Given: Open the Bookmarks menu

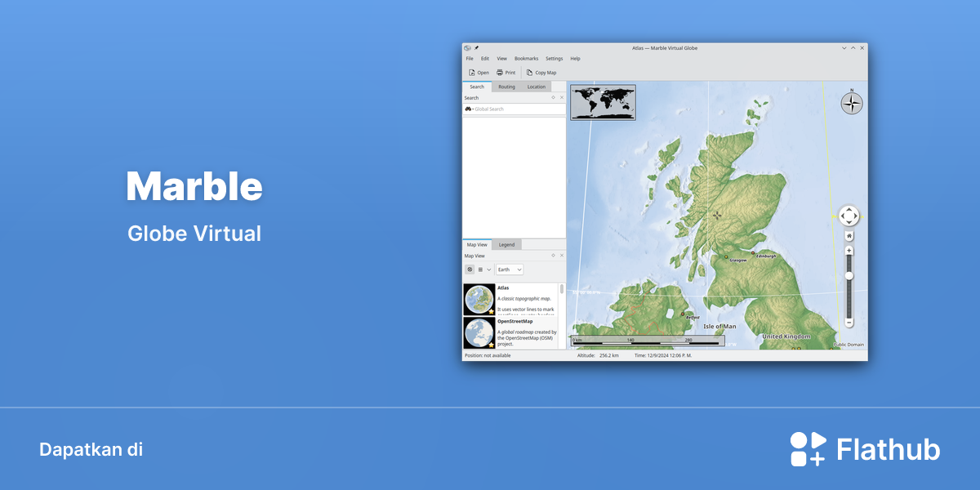Looking at the screenshot, I should click(527, 59).
